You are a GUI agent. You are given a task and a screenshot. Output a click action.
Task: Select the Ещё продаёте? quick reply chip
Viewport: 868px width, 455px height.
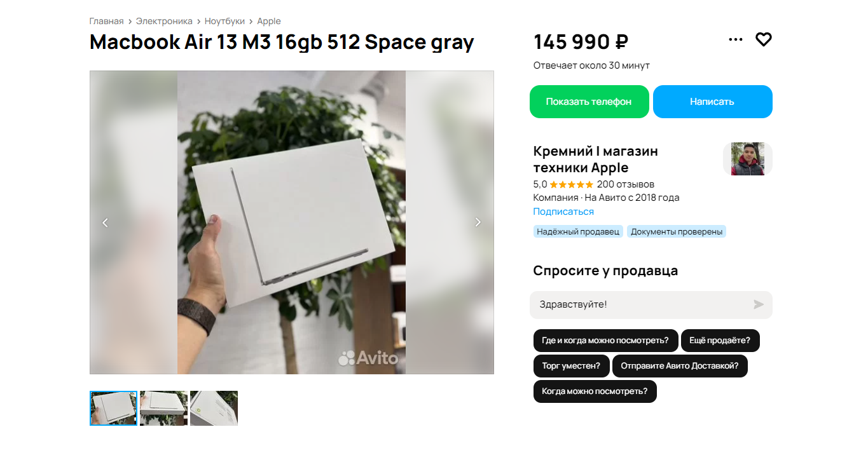720,341
